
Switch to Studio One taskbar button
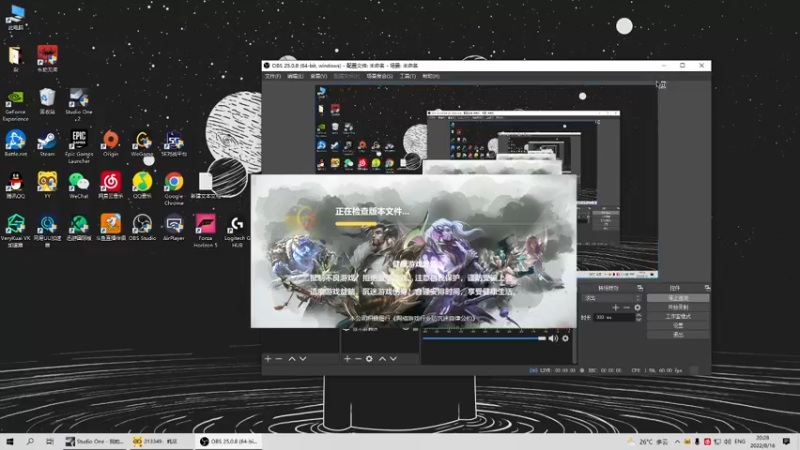point(94,441)
